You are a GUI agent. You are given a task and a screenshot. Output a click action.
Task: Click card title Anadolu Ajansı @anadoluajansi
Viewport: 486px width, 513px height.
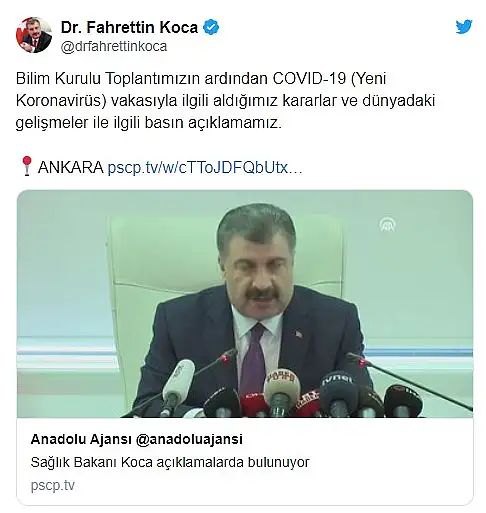coord(137,439)
